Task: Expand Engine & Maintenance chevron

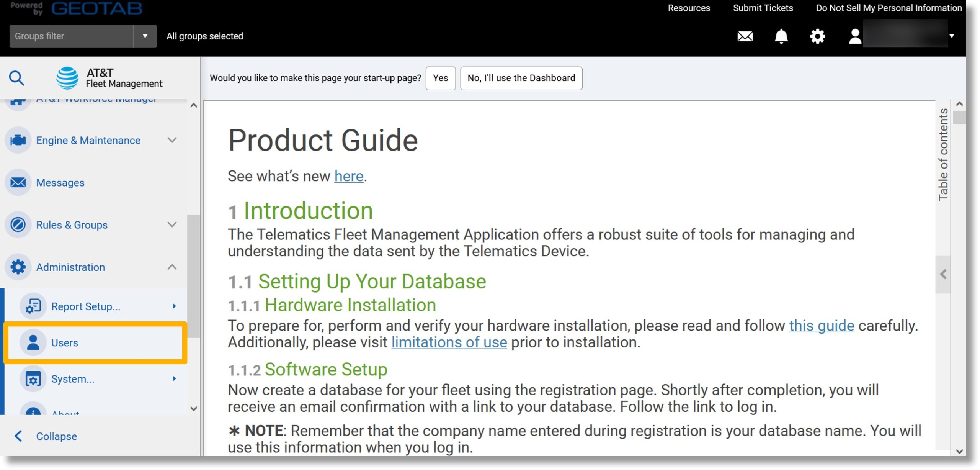Action: (x=172, y=140)
